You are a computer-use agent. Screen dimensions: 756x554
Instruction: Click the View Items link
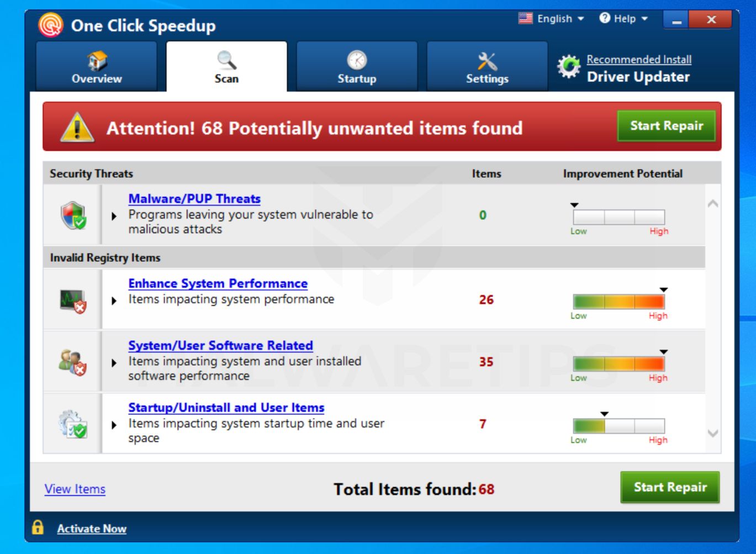(x=75, y=489)
